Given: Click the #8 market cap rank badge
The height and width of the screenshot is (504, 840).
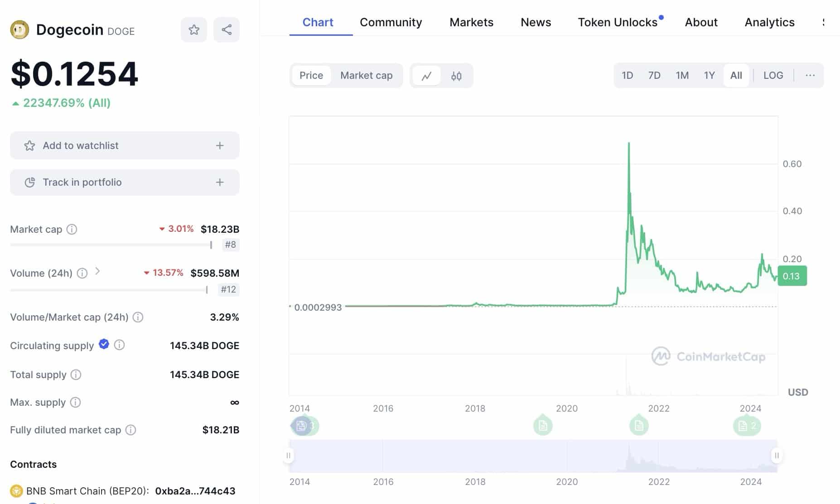Looking at the screenshot, I should coord(231,245).
